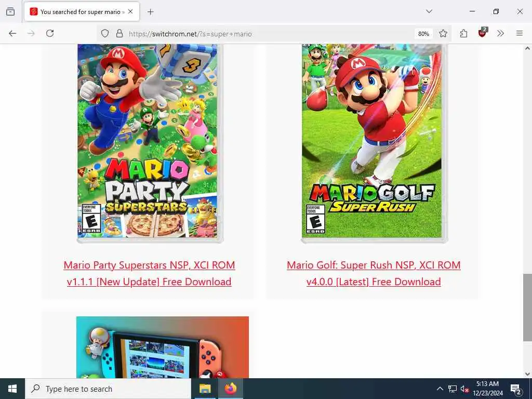Click the Nintendo Switch console thumbnail image
This screenshot has width=532, height=399.
[x=163, y=348]
